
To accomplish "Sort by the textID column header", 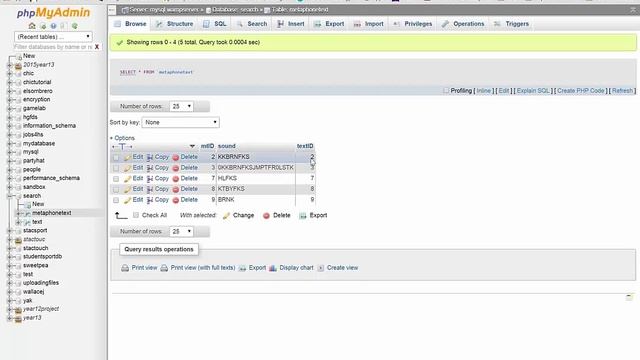I will pos(305,146).
